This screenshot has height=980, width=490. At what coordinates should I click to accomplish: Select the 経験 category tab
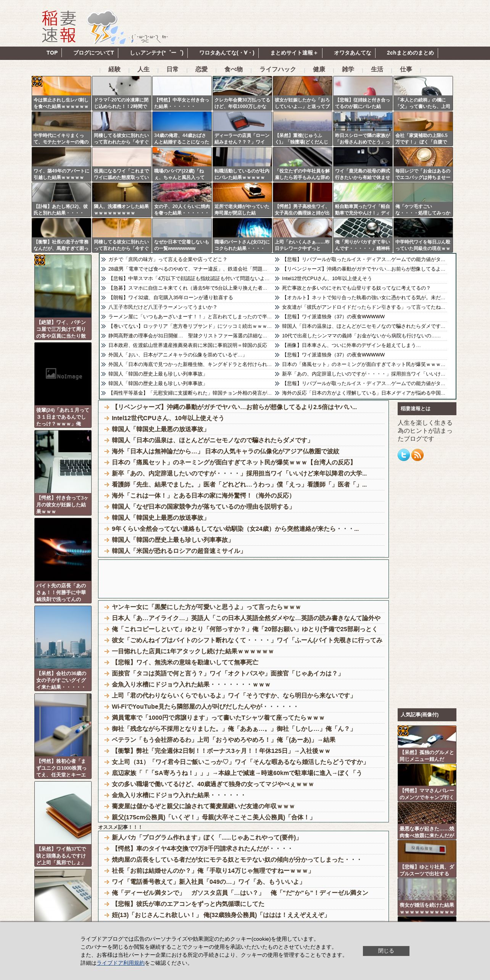click(x=114, y=69)
